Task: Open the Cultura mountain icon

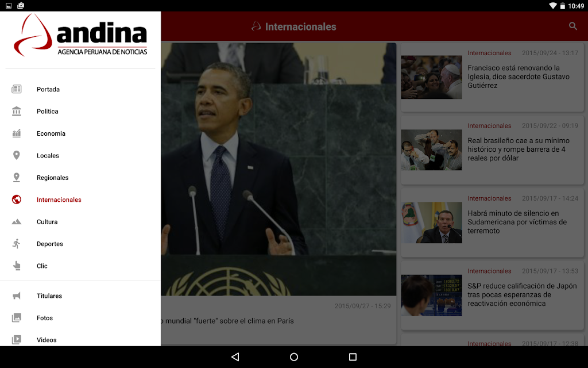Action: coord(17,221)
